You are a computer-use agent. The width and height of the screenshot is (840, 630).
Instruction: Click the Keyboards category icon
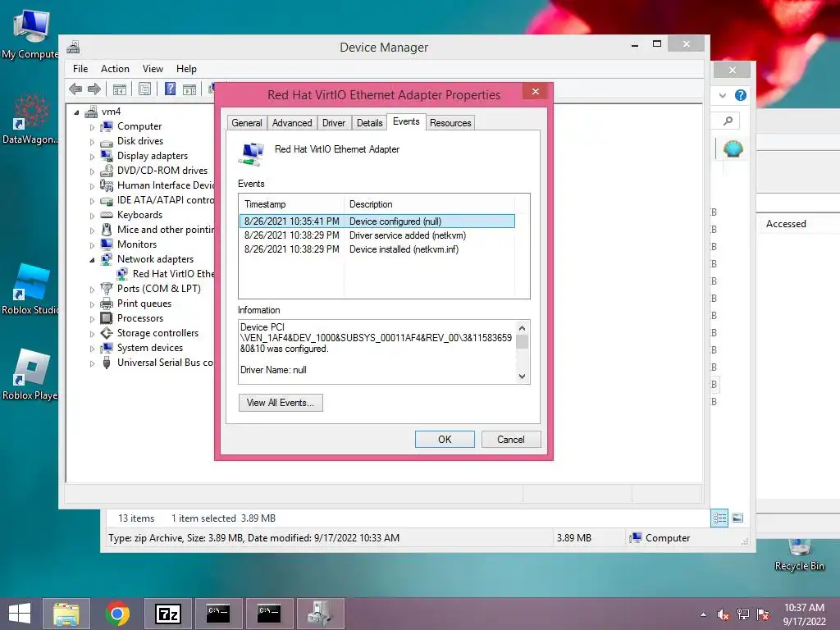(107, 215)
